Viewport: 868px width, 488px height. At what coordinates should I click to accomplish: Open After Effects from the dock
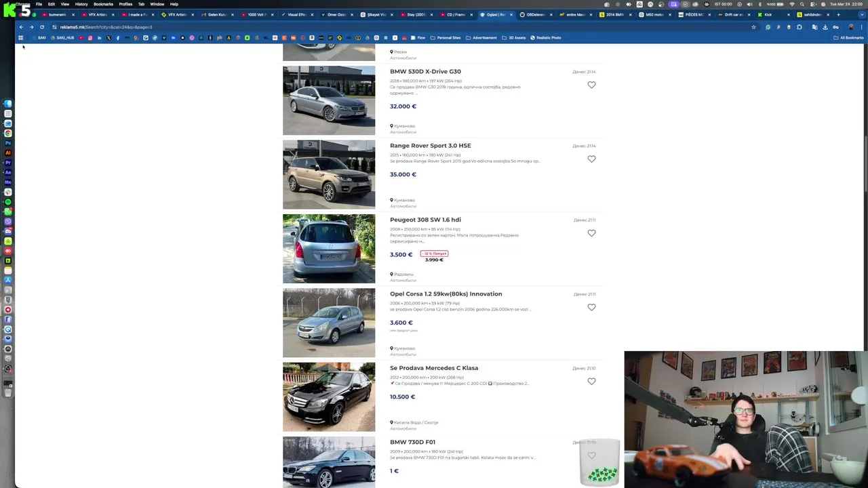8,173
